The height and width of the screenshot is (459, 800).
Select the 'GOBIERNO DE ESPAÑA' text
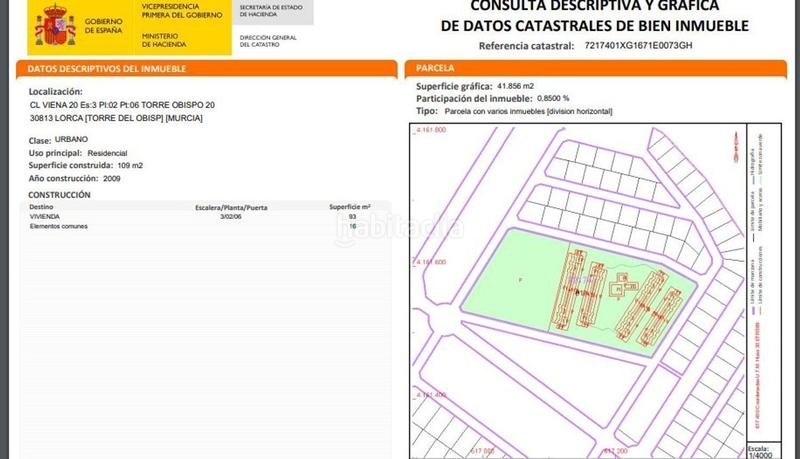click(104, 26)
